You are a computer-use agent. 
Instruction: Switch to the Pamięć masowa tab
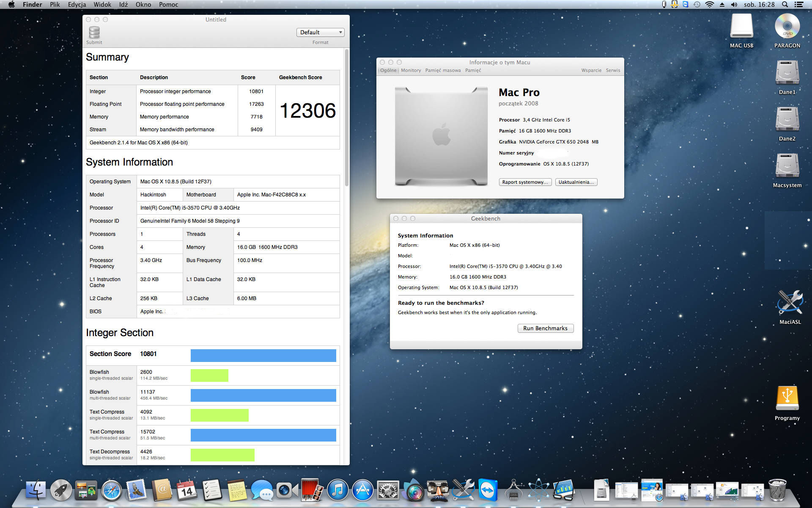pyautogui.click(x=443, y=70)
